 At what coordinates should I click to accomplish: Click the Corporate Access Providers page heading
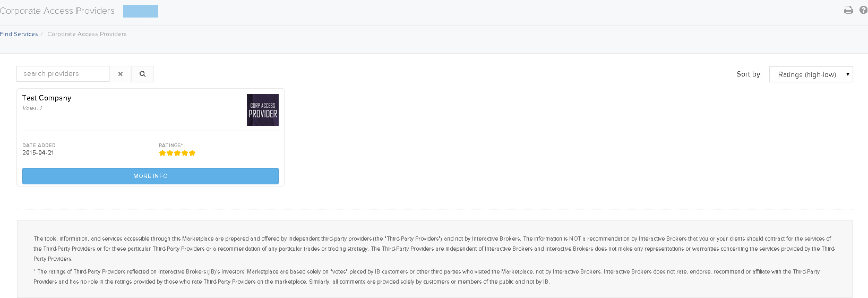click(x=57, y=11)
